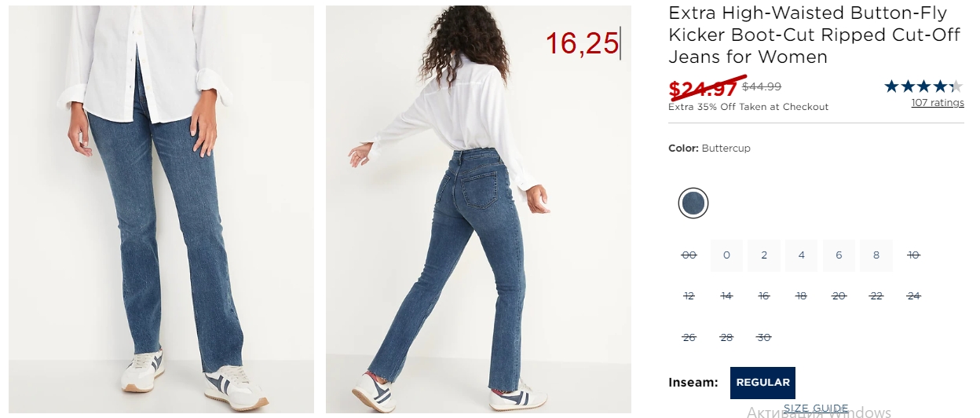Viewport: 980px width, 418px height.
Task: Choose size 0
Action: [727, 255]
